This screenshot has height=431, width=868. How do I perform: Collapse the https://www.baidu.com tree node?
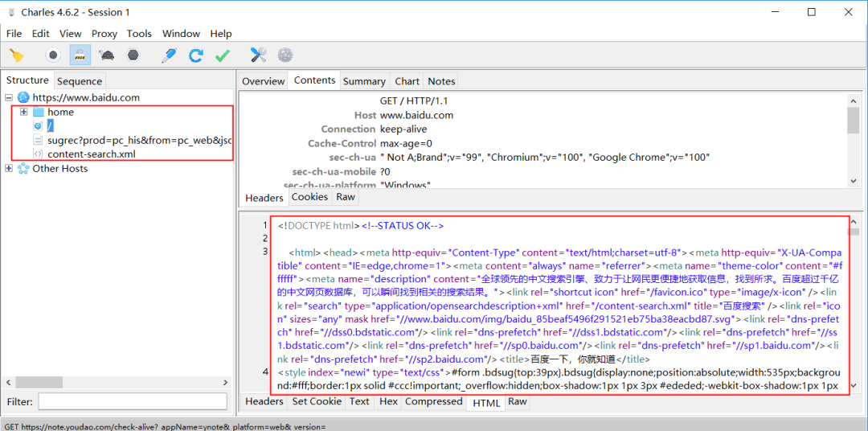point(10,97)
